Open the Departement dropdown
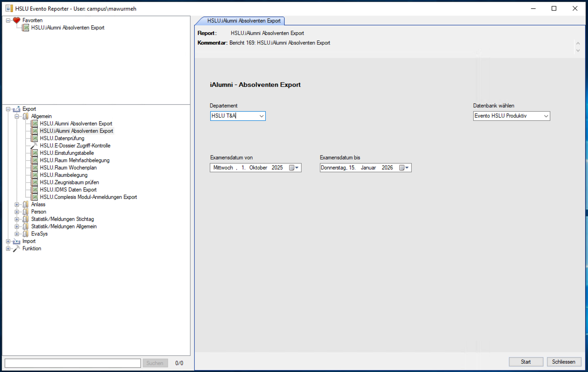Viewport: 588px width, 372px height. [261, 116]
